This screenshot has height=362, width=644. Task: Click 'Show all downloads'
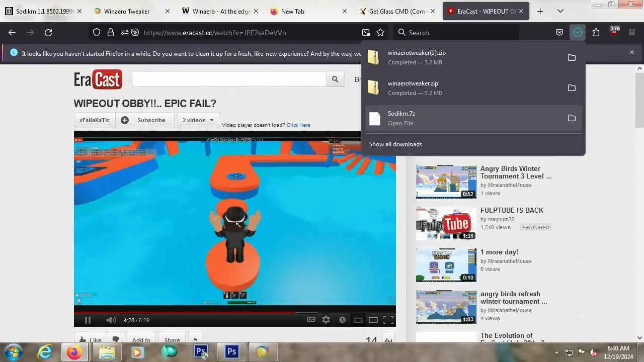click(x=395, y=144)
